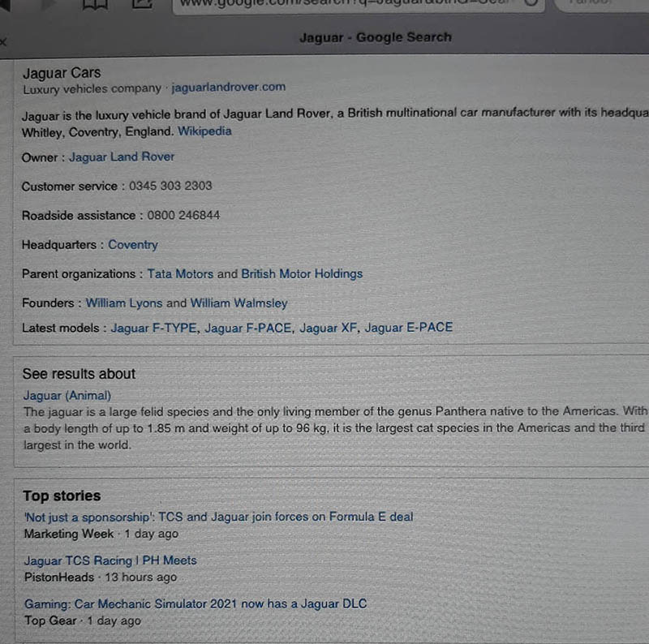Click the Whitley, Coventry, England text
649x644 pixels.
click(x=97, y=132)
